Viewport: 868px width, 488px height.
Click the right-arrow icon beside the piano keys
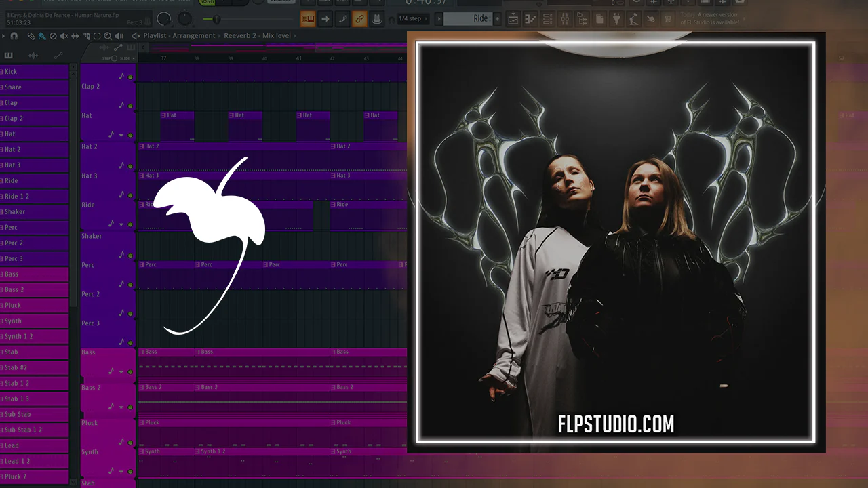click(x=325, y=18)
